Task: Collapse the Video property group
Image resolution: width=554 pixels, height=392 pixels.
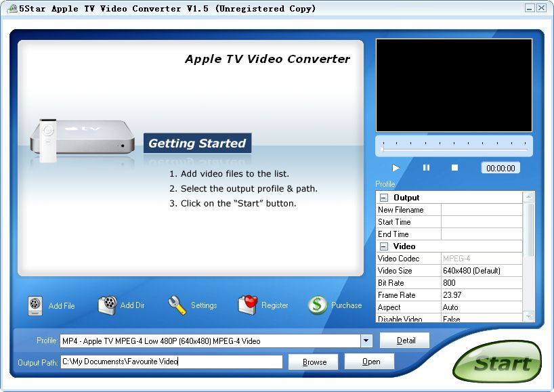Action: [384, 246]
